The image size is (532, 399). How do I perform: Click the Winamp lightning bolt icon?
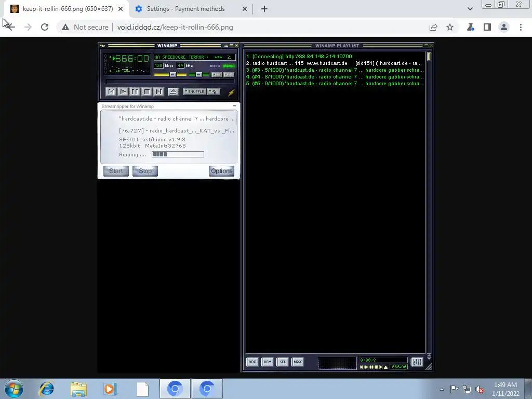231,92
